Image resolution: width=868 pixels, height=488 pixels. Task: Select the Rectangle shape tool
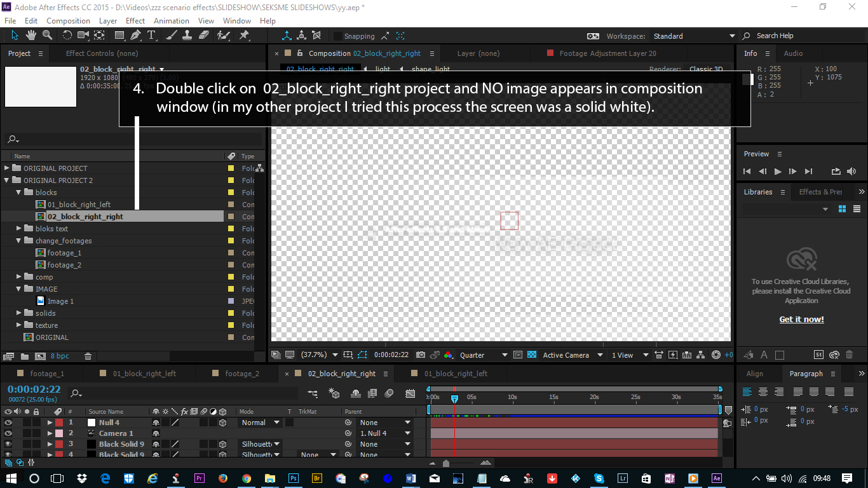tap(119, 36)
